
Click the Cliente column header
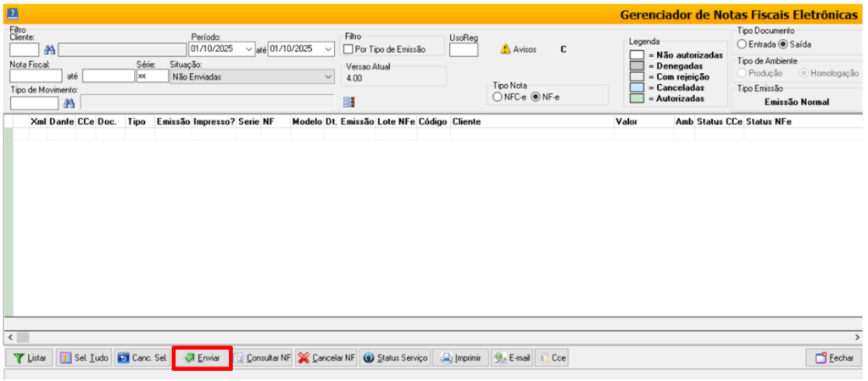pos(466,122)
